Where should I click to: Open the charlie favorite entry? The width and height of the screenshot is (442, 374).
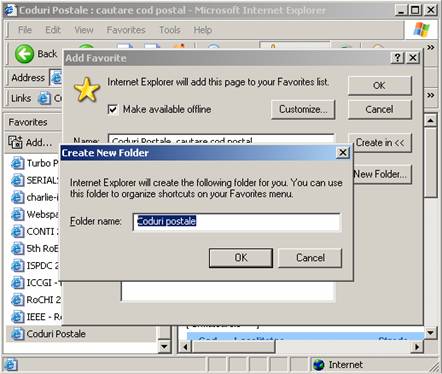pyautogui.click(x=34, y=197)
